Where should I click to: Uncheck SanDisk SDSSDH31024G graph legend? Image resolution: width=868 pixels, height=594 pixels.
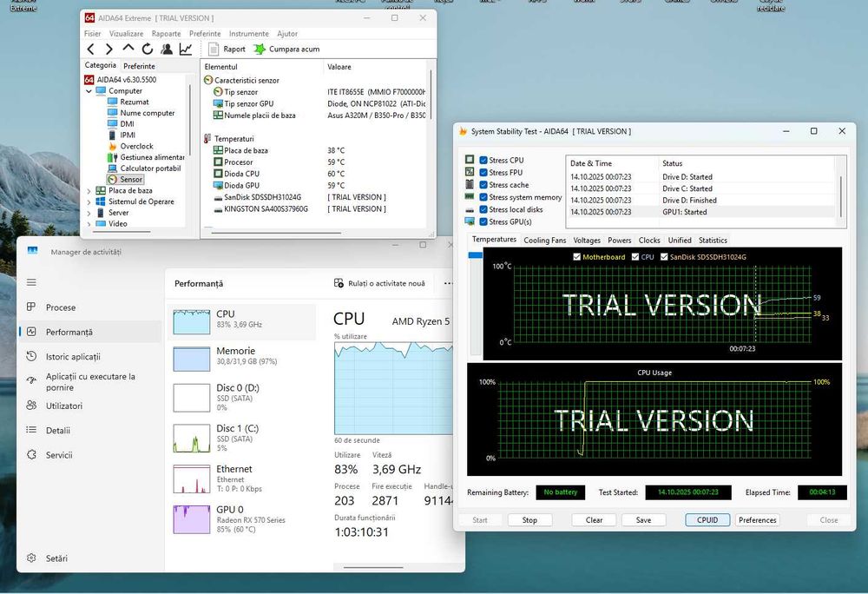(x=664, y=257)
